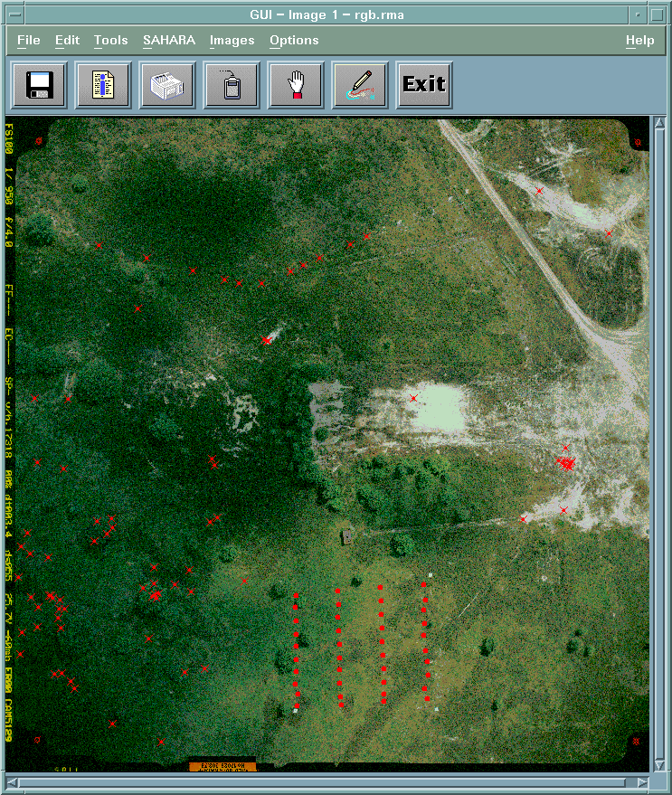672x795 pixels.
Task: Expand the Options menu
Action: coord(294,40)
